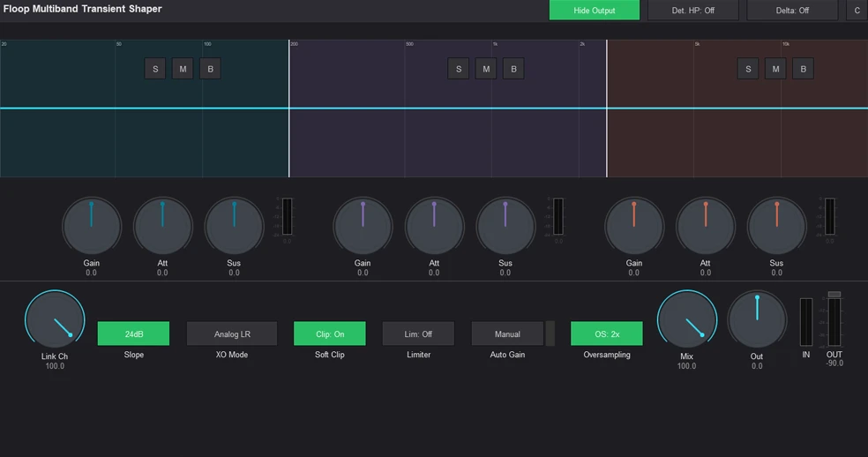Click the Mix value 100.0
This screenshot has width=868, height=457.
point(686,366)
